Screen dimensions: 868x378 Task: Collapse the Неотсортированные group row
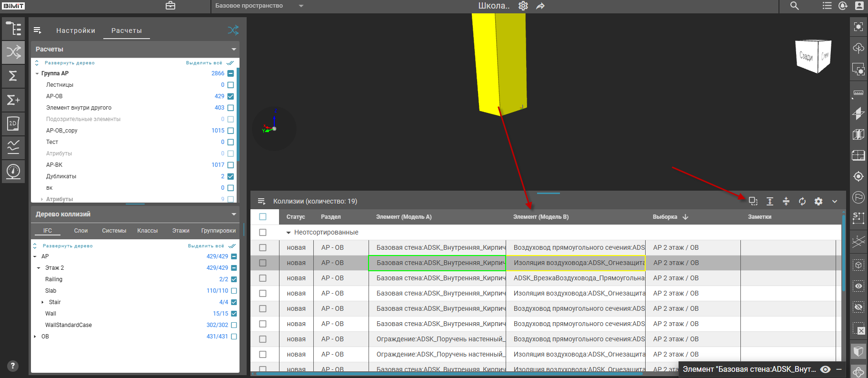tap(288, 233)
